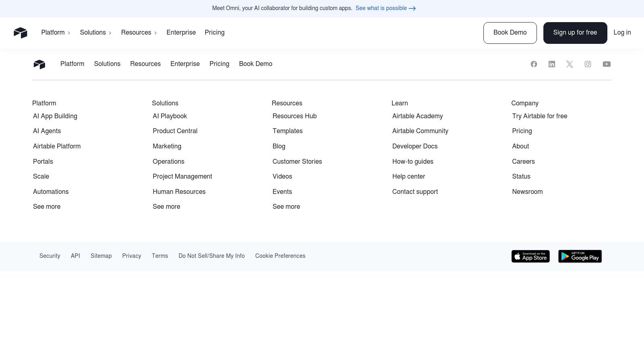Click the Get it on Google Play badge
Viewport: 644px width, 362px height.
coord(580,256)
